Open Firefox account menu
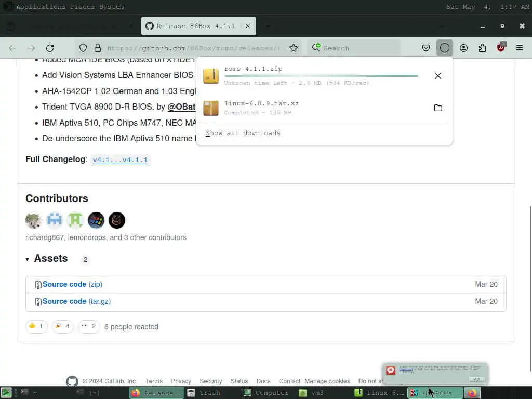 [463, 48]
